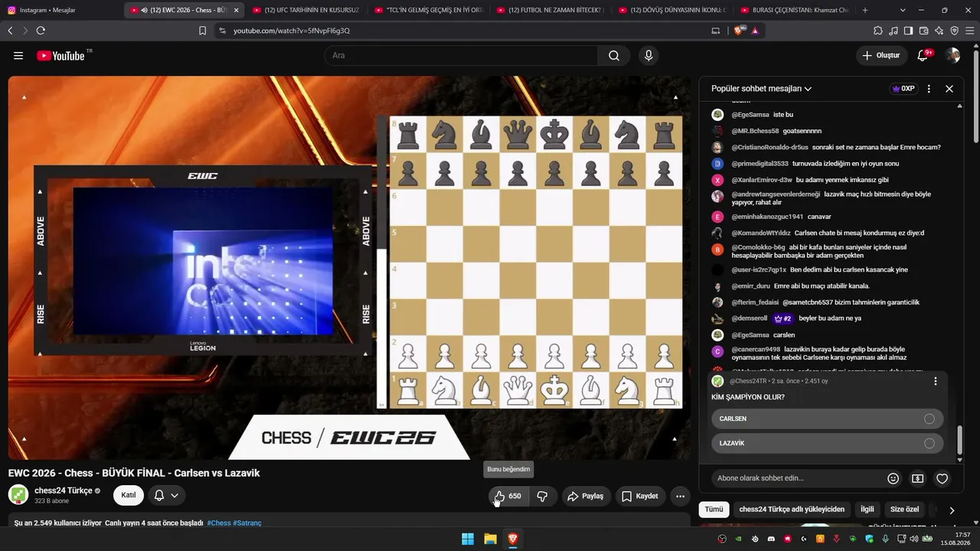Viewport: 980px width, 551px height.
Task: Click the #Satranç hashtag link
Action: [247, 523]
